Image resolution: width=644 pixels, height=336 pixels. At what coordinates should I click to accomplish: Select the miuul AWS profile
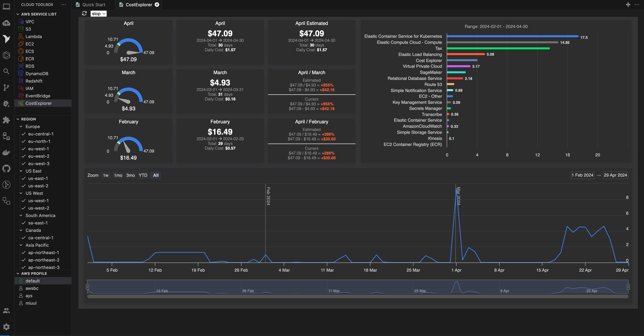pyautogui.click(x=43, y=303)
